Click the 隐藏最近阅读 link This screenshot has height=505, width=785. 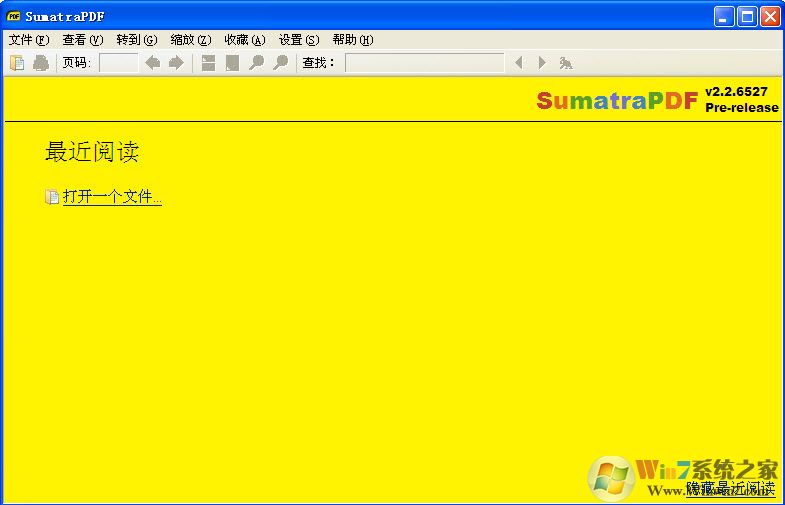[x=730, y=488]
